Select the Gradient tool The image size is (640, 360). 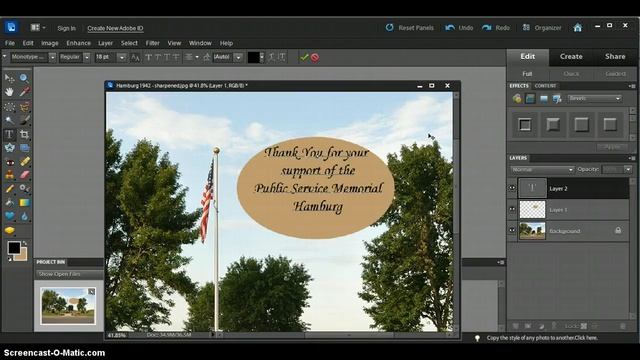24,202
